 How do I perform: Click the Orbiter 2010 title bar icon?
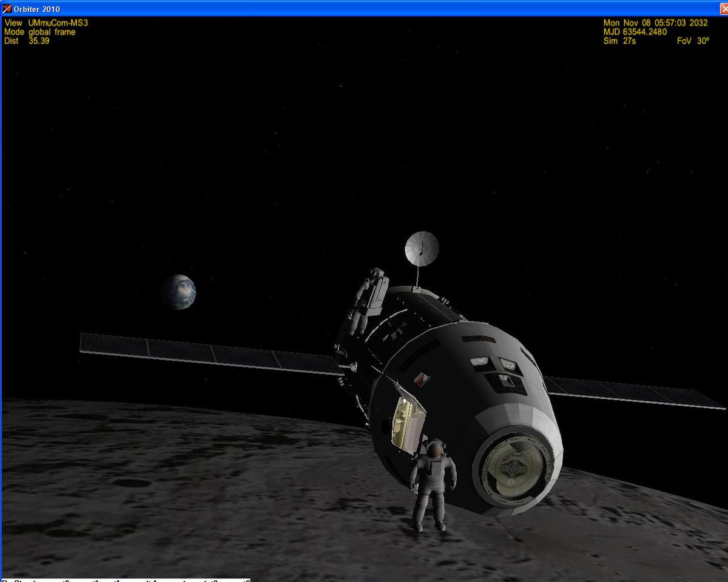7,8
